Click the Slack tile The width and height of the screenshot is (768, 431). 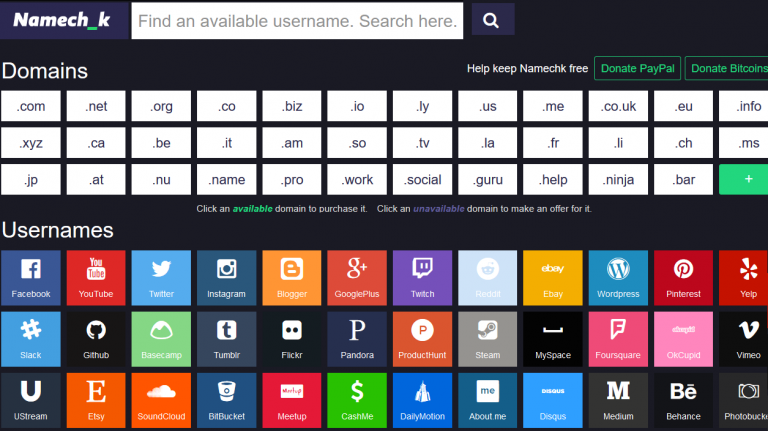tap(30, 338)
